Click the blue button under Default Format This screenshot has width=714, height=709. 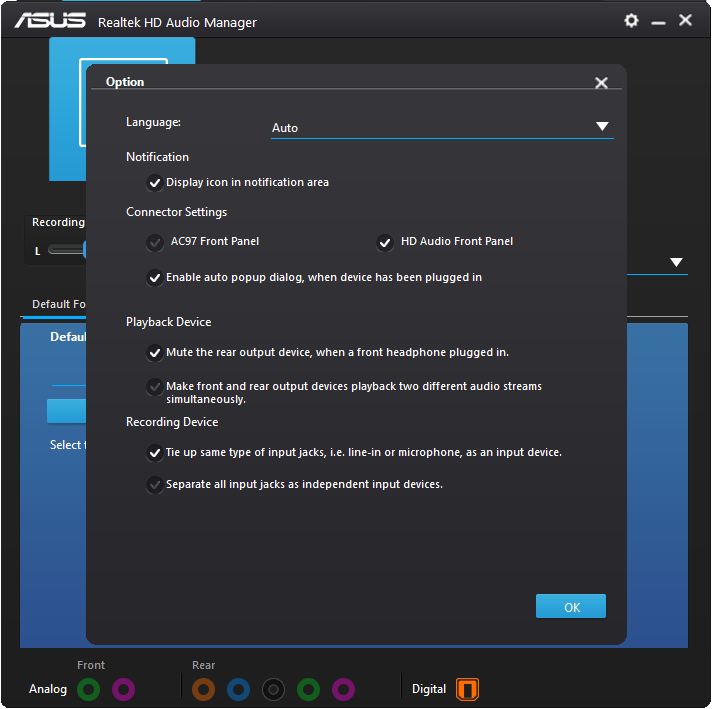[x=66, y=411]
